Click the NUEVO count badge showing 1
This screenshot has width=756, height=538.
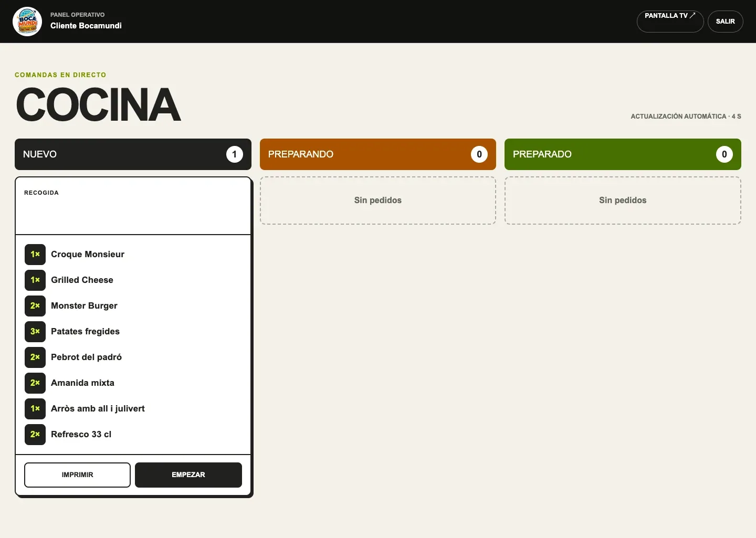pos(235,154)
